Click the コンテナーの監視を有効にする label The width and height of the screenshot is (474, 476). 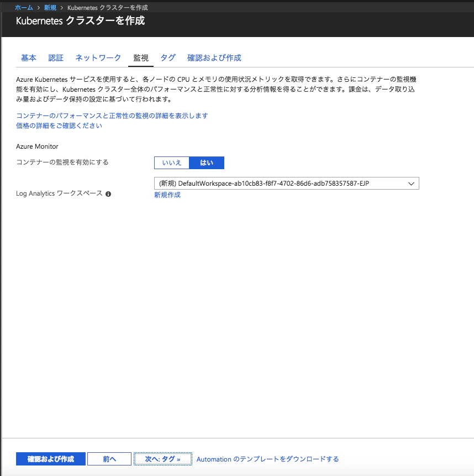(x=62, y=162)
